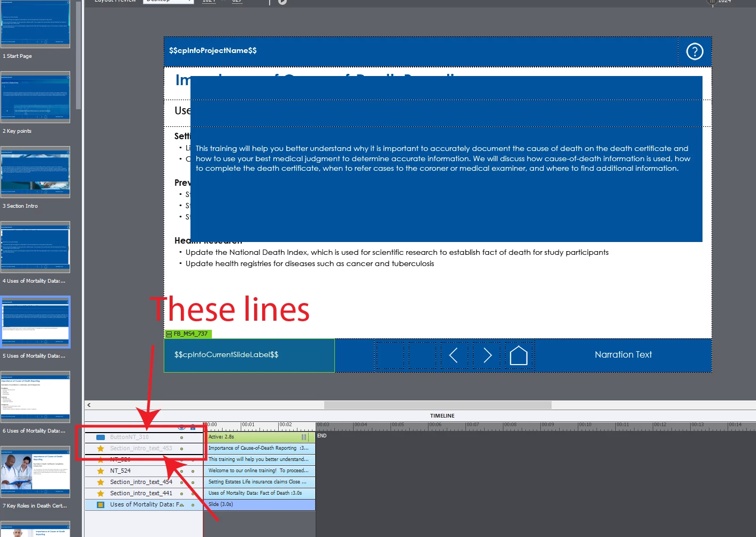Viewport: 756px width, 537px height.
Task: Select the blue 'This training will help' text box
Action: (x=446, y=159)
